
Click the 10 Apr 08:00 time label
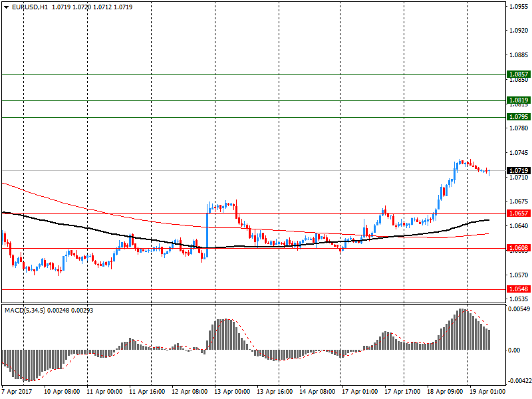pos(62,392)
